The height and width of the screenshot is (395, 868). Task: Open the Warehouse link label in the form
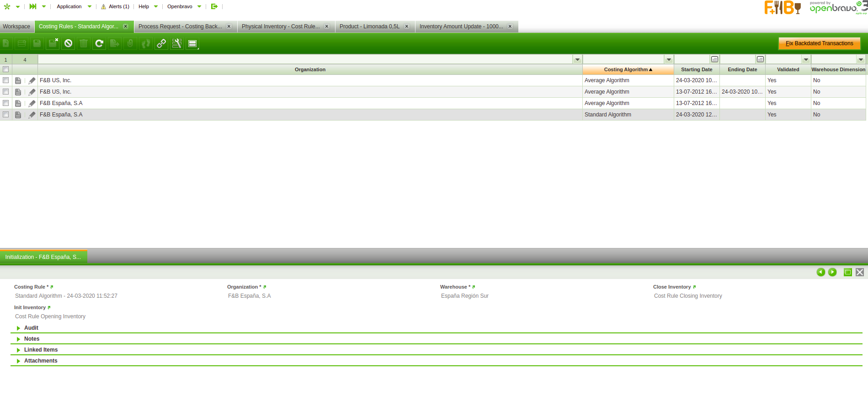[x=474, y=287]
